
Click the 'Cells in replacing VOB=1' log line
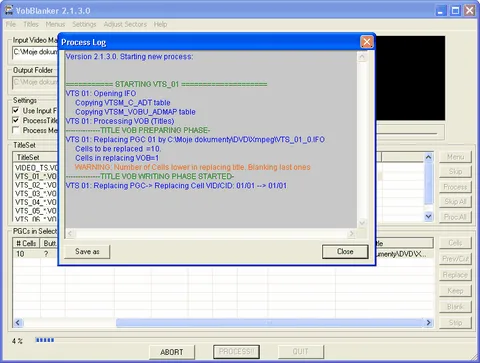tap(117, 158)
